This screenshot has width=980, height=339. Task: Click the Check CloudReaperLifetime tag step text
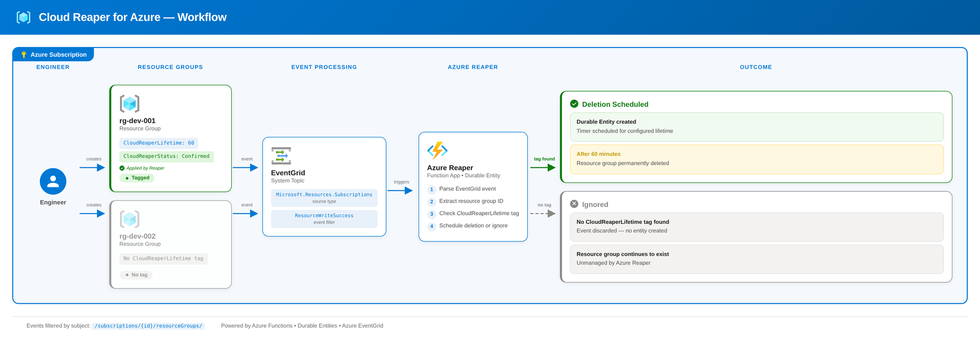tap(479, 213)
